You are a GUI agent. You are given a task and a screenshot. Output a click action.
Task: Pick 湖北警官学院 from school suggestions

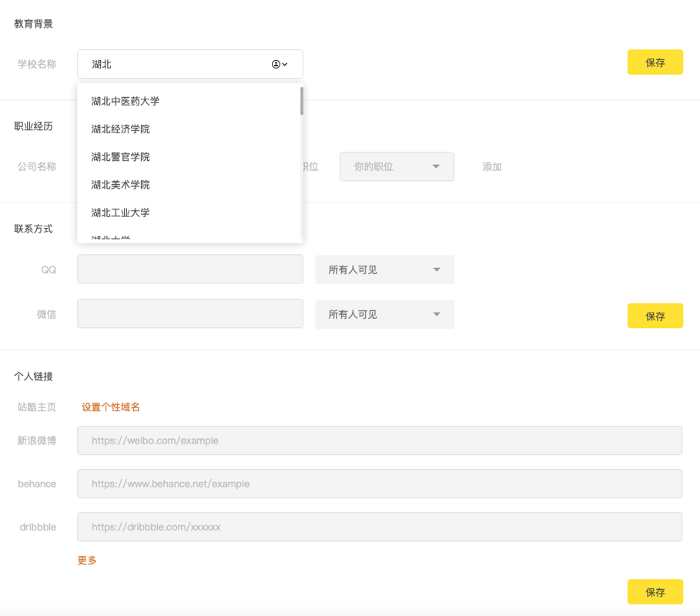click(121, 157)
